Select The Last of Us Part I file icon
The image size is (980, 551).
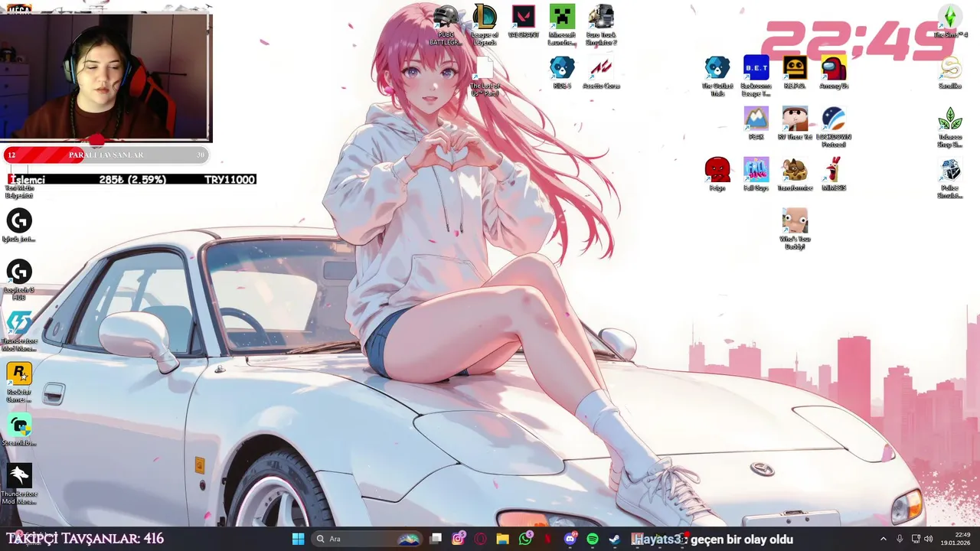(485, 77)
